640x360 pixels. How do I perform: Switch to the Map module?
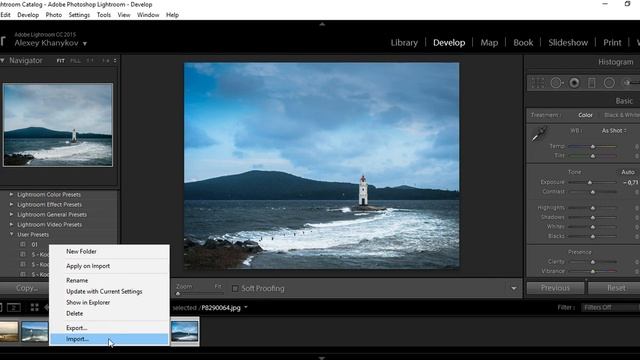(489, 42)
